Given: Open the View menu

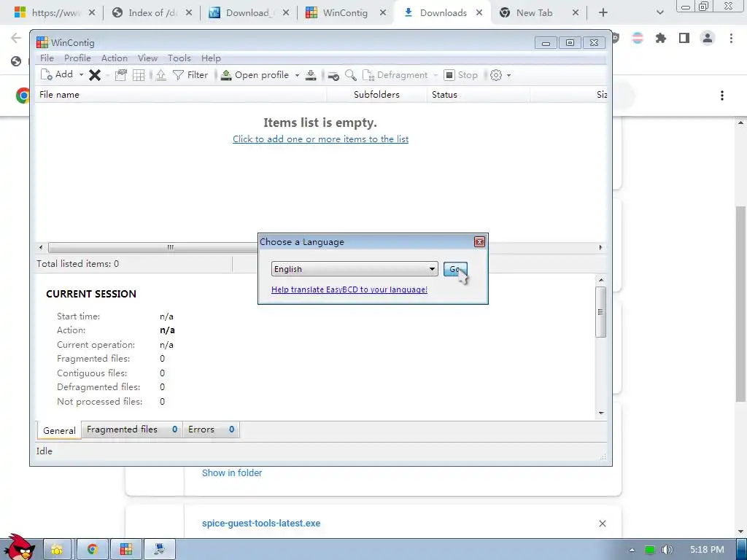Looking at the screenshot, I should click(x=147, y=58).
